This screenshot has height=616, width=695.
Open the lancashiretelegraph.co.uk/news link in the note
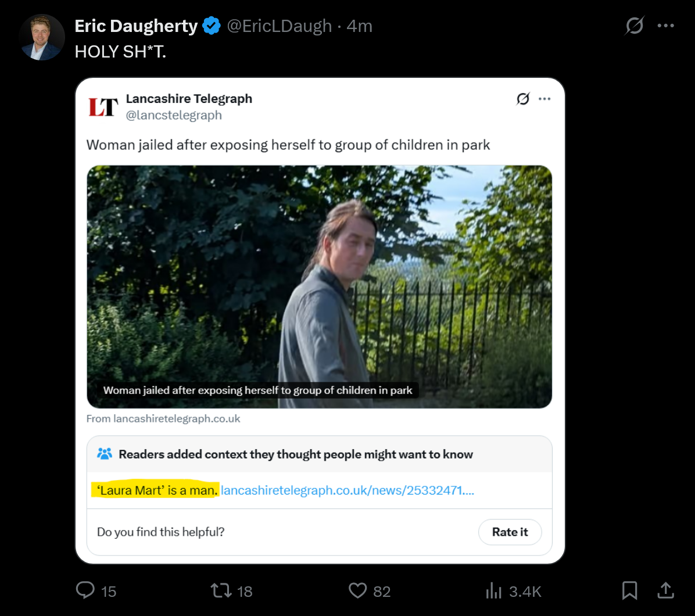point(347,490)
